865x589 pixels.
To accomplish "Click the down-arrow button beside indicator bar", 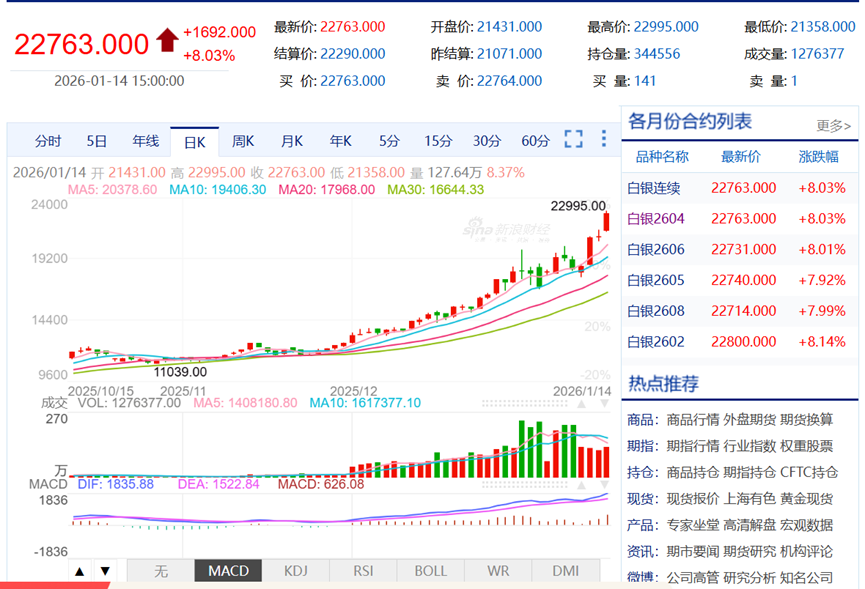I will click(x=104, y=570).
